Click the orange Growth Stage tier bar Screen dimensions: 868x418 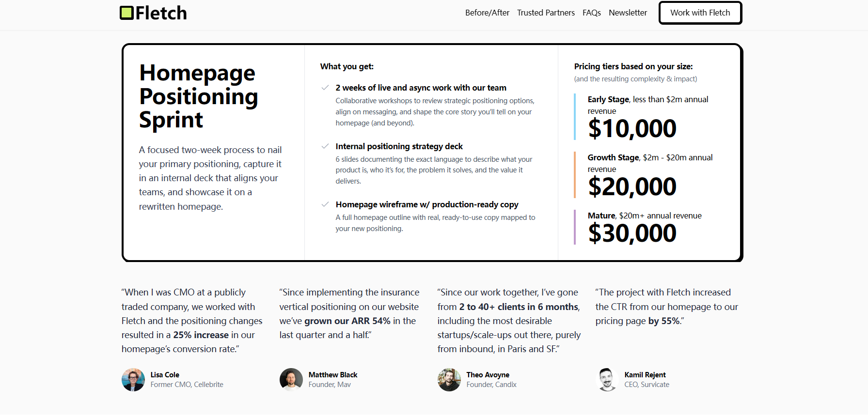pyautogui.click(x=575, y=175)
